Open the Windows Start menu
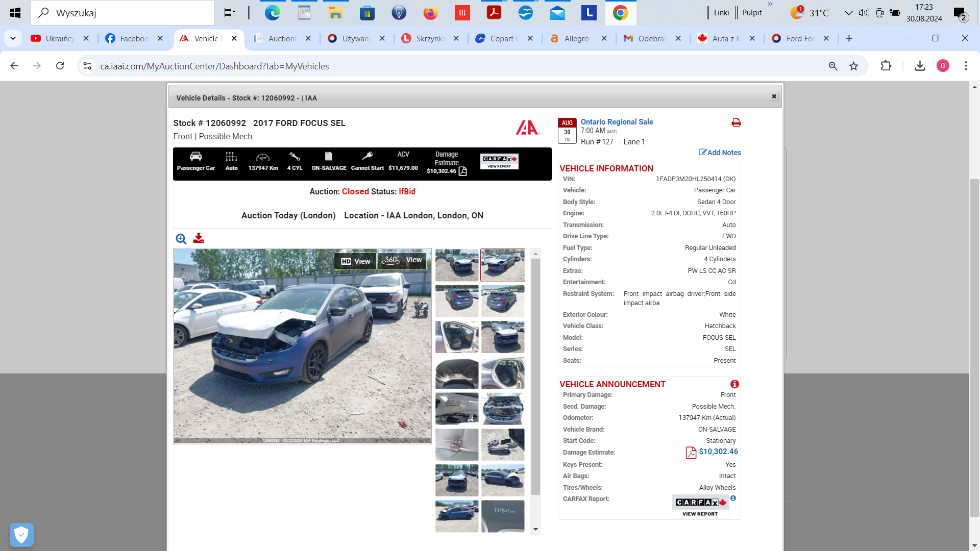The image size is (980, 551). click(x=15, y=13)
